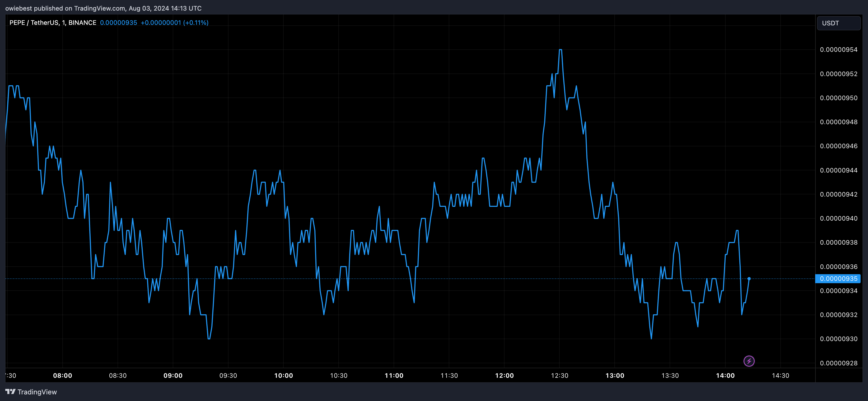The height and width of the screenshot is (401, 868).
Task: Click the TradingView logo icon
Action: click(11, 391)
